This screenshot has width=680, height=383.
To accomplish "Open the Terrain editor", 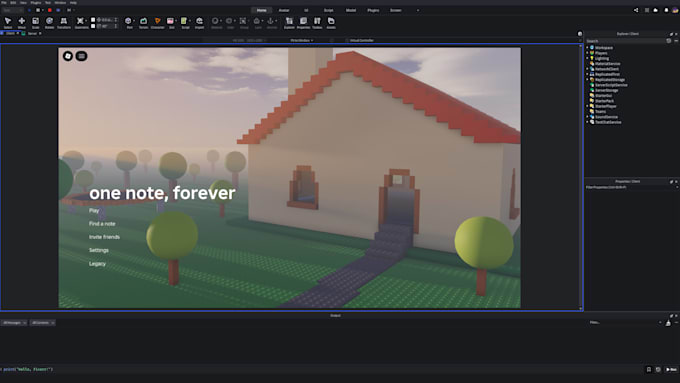I will click(144, 23).
